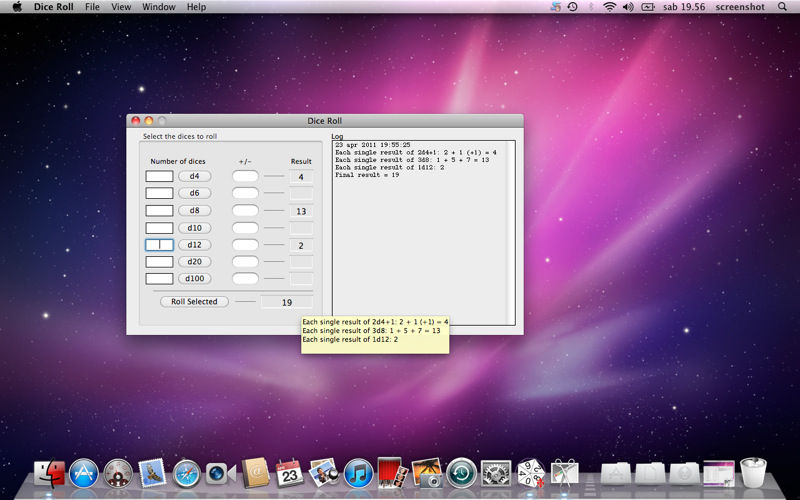Click the Wi-Fi status icon
The image size is (800, 500).
[609, 7]
